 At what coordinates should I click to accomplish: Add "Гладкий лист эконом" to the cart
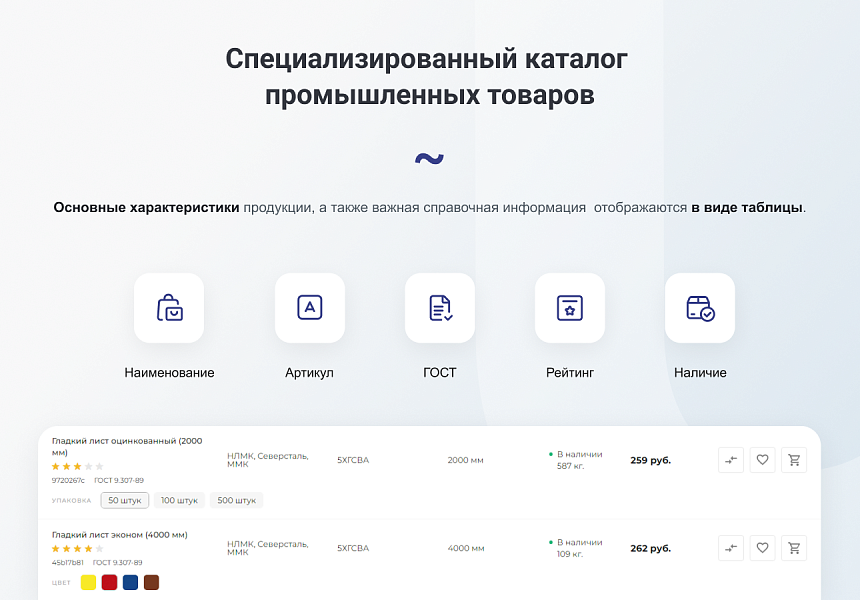tap(794, 548)
